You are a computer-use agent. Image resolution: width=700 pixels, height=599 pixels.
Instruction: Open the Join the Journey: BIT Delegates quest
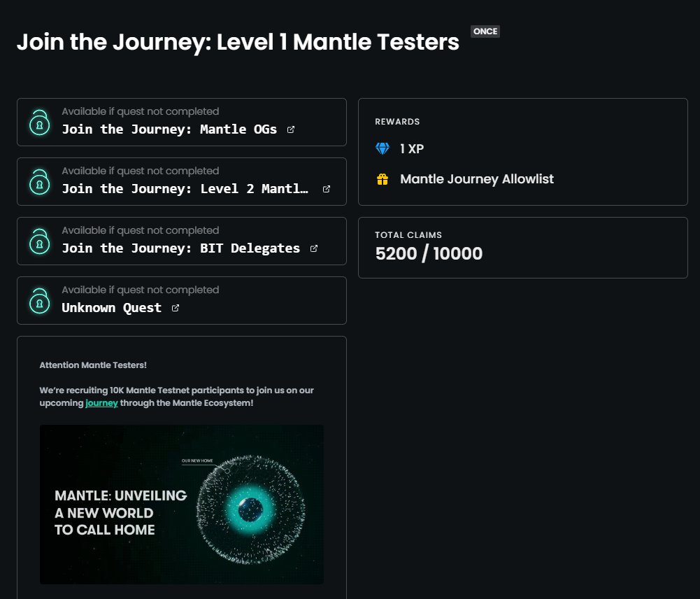[181, 248]
